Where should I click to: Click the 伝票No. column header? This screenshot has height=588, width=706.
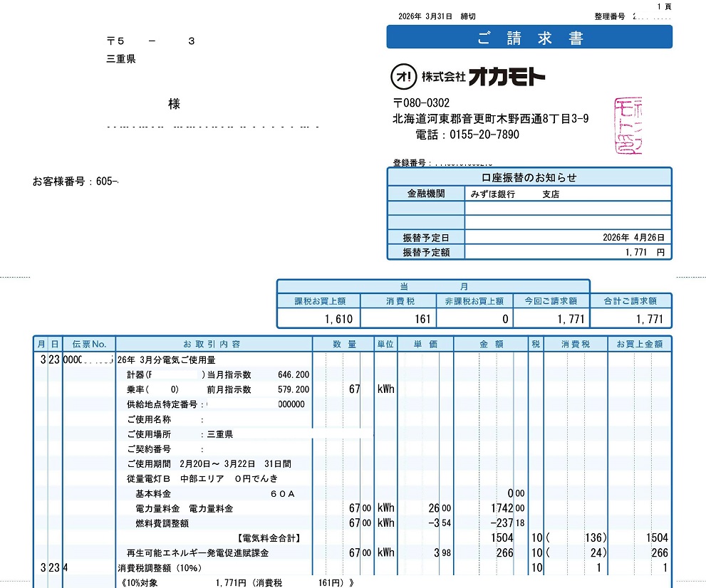coord(89,345)
